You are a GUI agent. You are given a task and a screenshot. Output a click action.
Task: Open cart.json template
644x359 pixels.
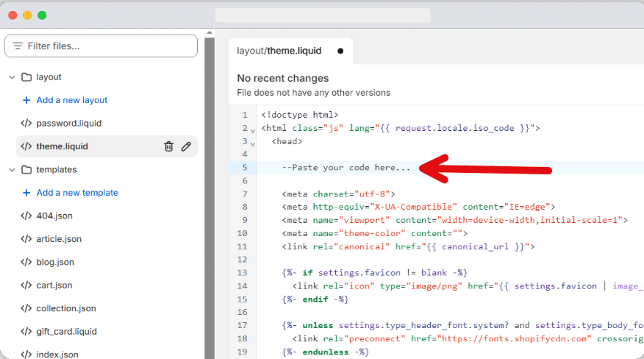click(x=54, y=285)
